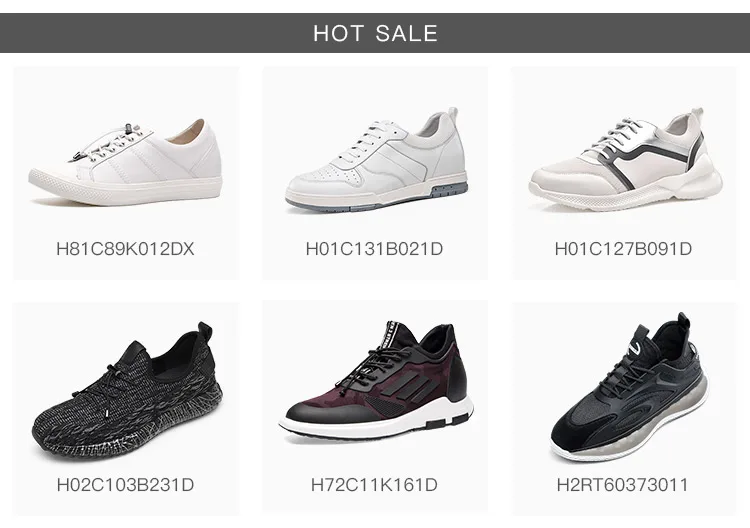Open the bottom-left product card panel
750x528 pixels.
pyautogui.click(x=126, y=409)
